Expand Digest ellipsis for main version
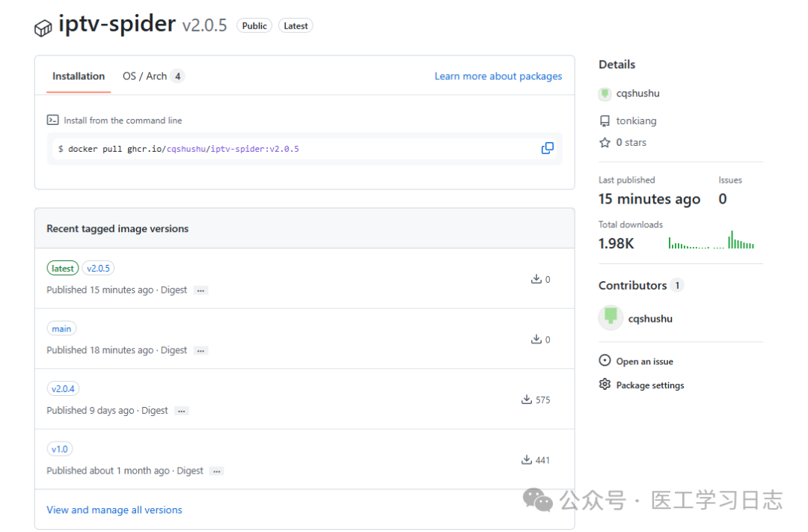808x532 pixels. (201, 350)
